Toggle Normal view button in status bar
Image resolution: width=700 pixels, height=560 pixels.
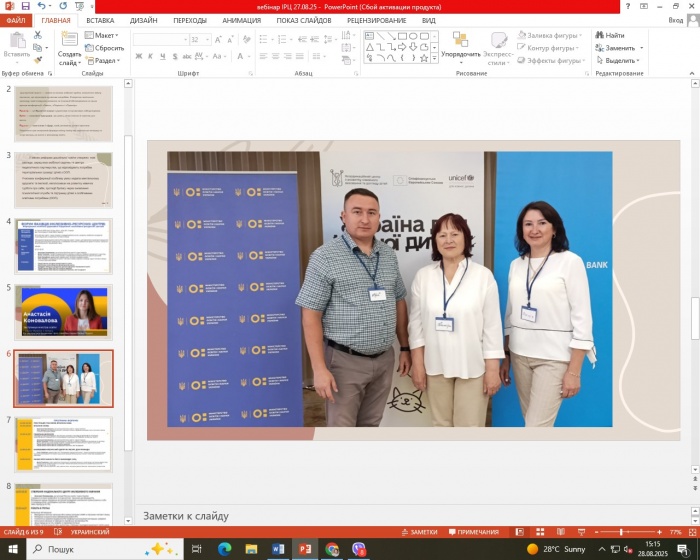522,532
